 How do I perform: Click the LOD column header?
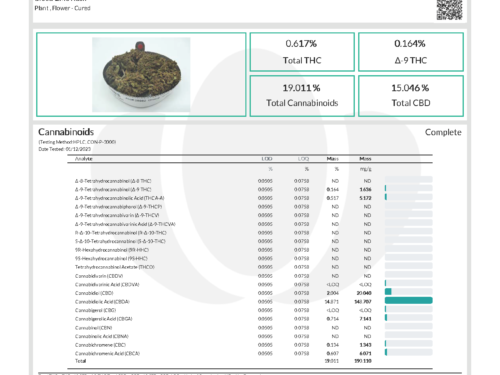267,159
